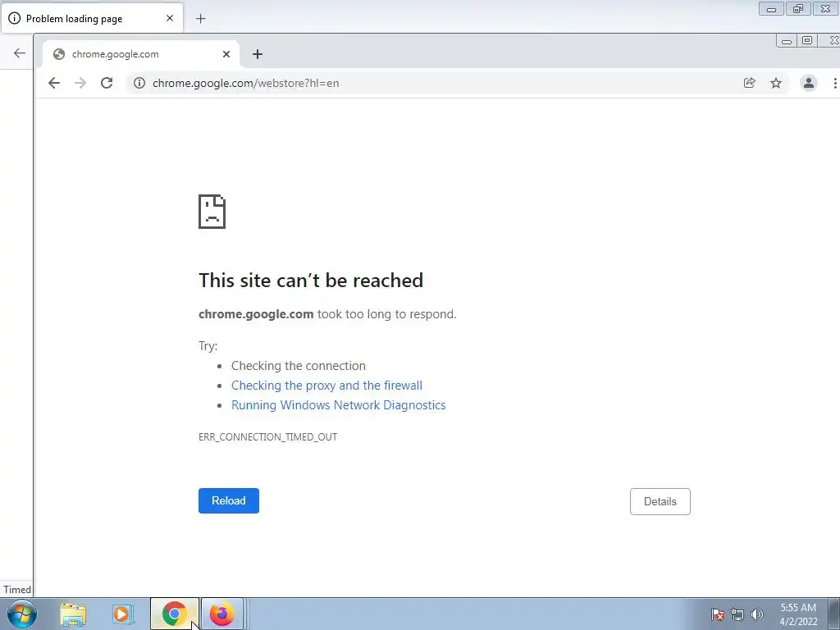
Task: Click the 'Checking the connection' suggestion text
Action: pos(299,365)
